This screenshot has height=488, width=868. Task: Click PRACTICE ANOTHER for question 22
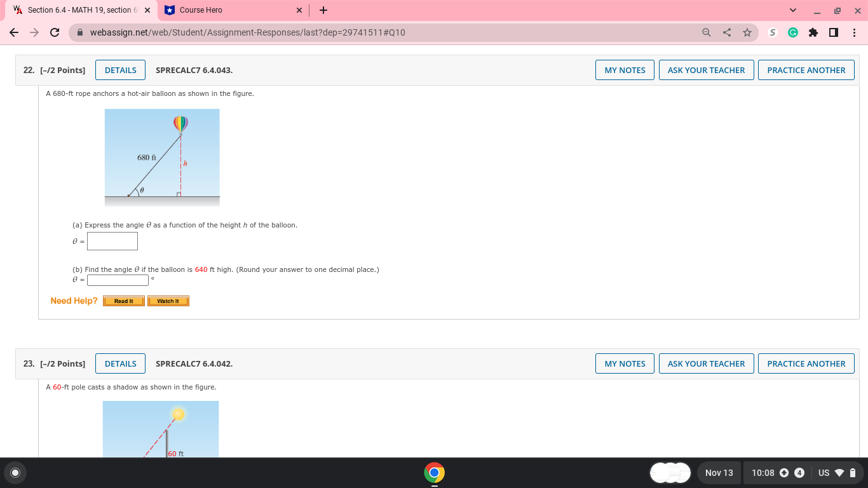[806, 70]
